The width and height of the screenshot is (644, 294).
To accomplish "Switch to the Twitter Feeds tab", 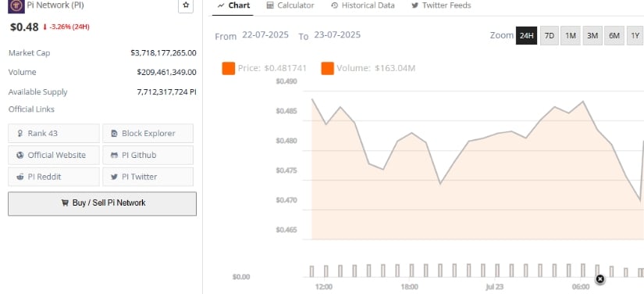I will coord(441,5).
